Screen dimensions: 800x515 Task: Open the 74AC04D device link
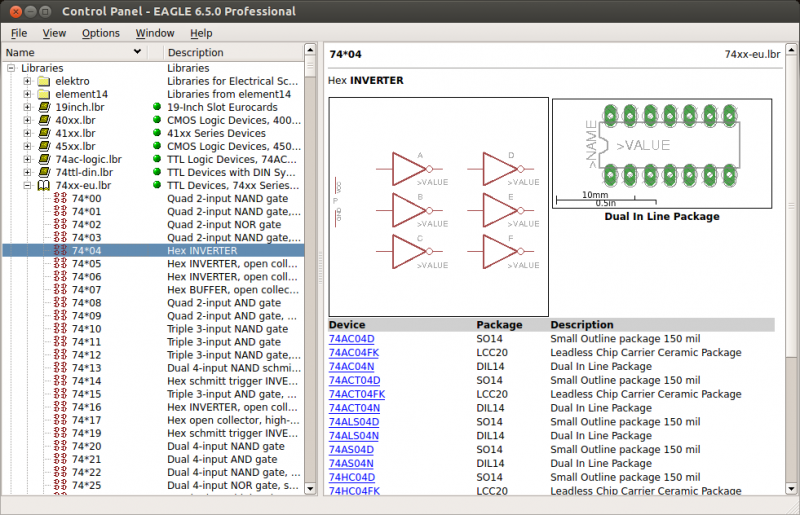click(x=352, y=339)
